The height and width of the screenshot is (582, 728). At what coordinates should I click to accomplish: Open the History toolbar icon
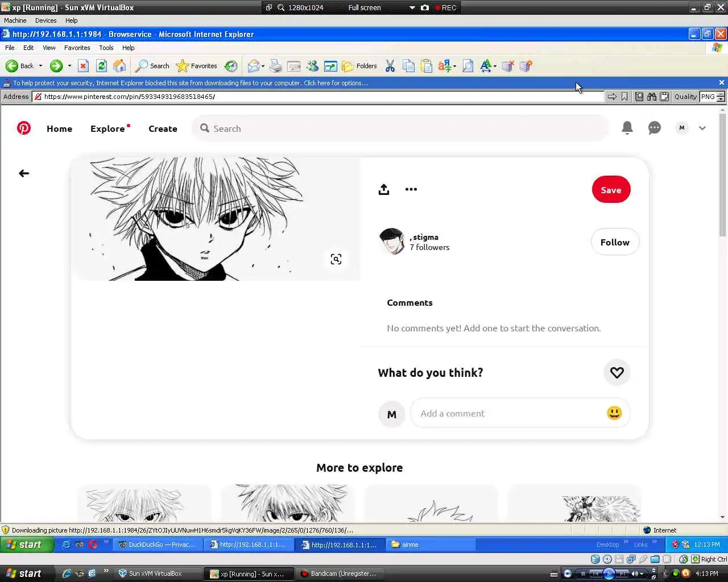[x=231, y=66]
